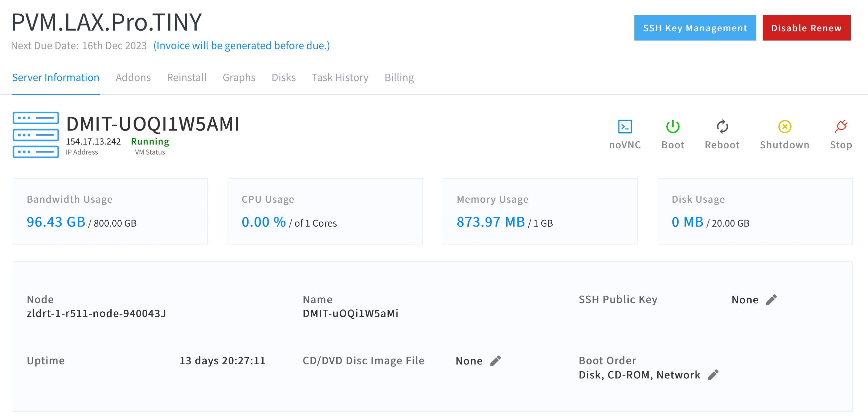
Task: Open the Task History tab
Action: coord(340,77)
